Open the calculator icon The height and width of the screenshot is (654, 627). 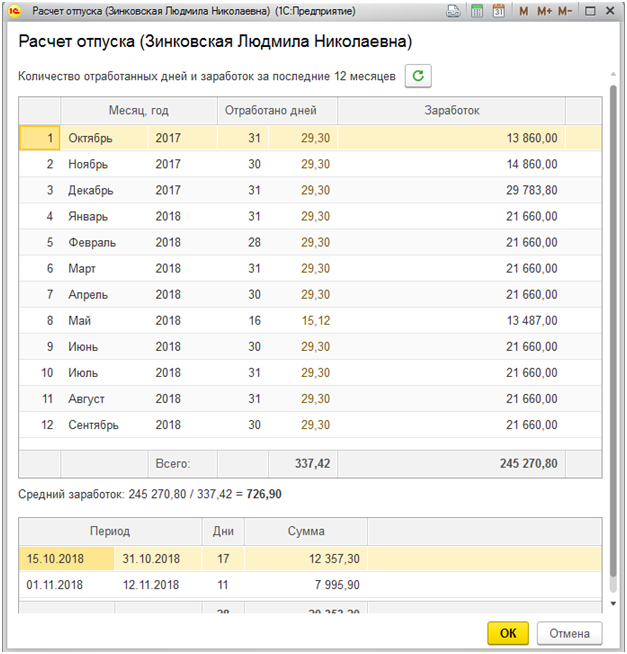(476, 11)
